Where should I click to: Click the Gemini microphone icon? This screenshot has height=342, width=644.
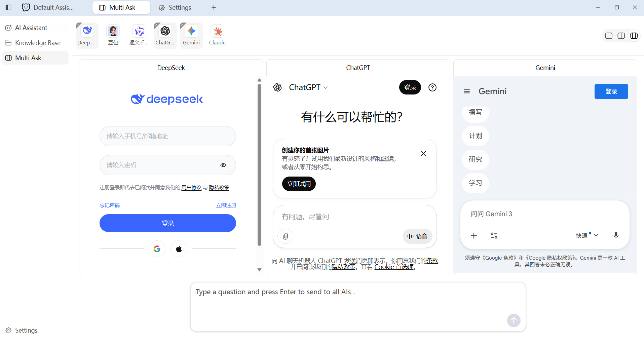point(616,235)
